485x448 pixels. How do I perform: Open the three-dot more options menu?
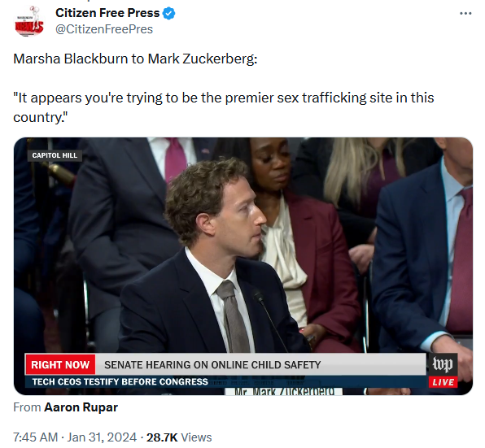click(465, 13)
